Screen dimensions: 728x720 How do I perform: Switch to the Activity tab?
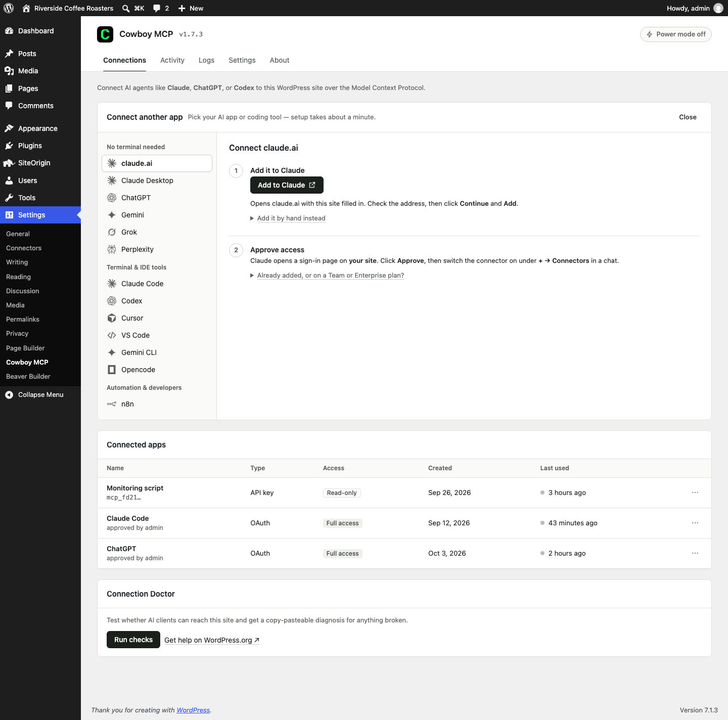(172, 60)
